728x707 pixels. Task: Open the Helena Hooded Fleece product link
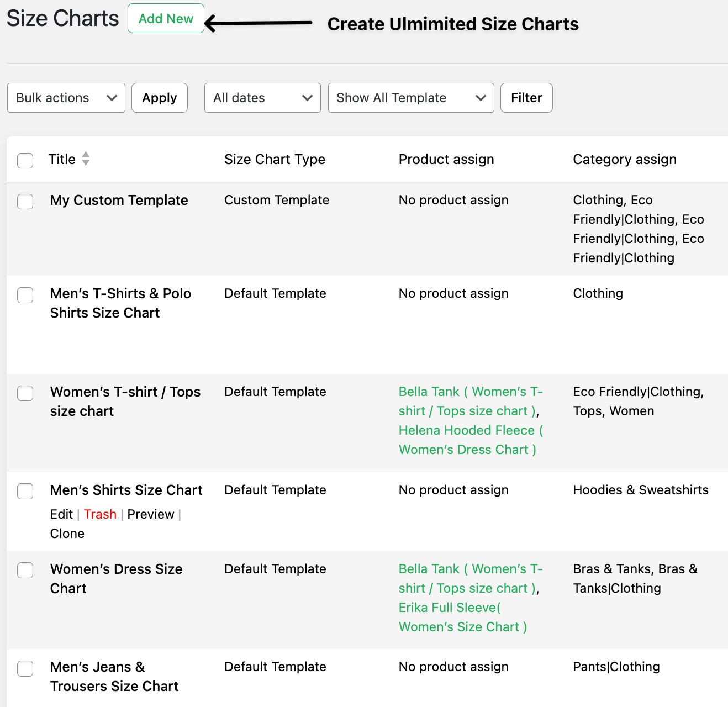pyautogui.click(x=468, y=430)
